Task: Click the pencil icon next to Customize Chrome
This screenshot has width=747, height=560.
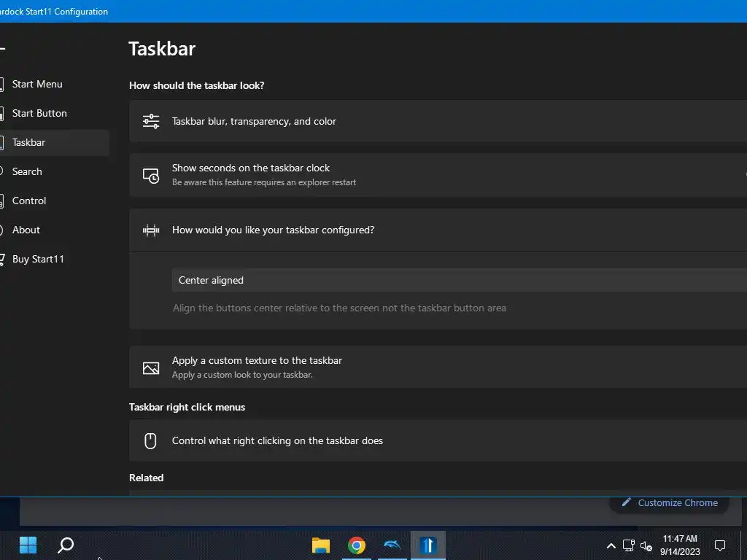Action: (x=627, y=502)
